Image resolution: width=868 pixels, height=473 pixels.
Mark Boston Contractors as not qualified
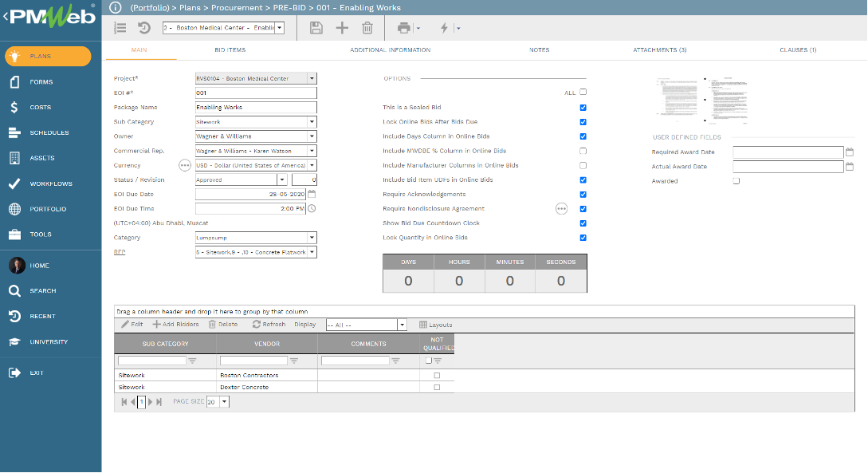click(x=437, y=375)
